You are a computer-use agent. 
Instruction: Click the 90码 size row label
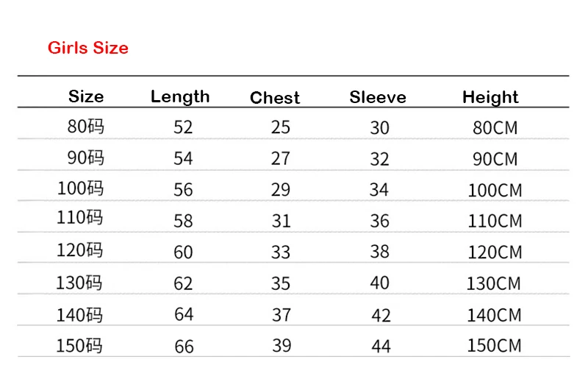tap(86, 158)
